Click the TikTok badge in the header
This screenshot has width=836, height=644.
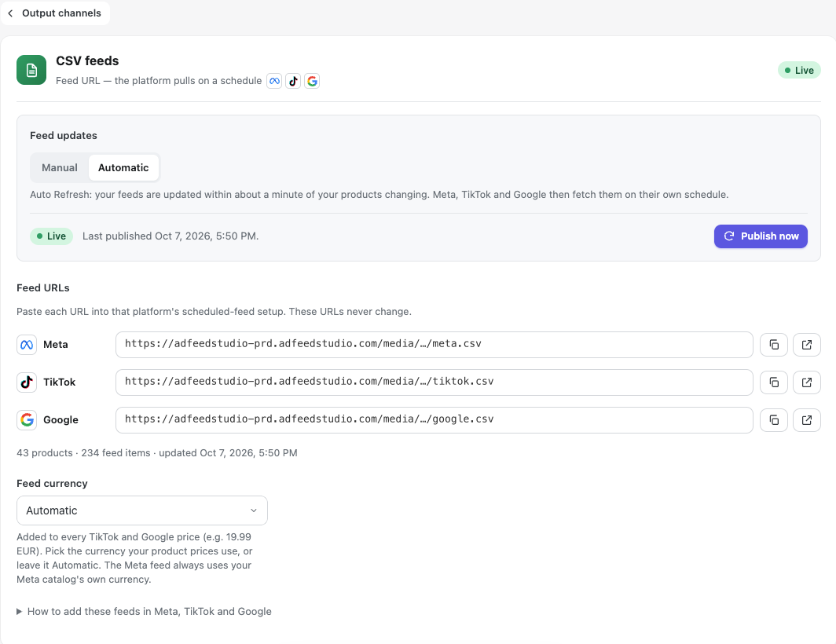pyautogui.click(x=293, y=81)
